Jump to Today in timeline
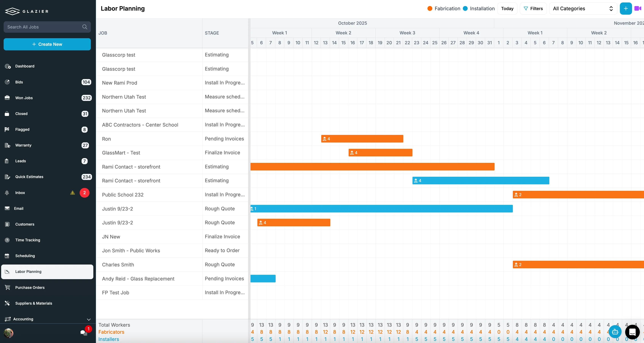The width and height of the screenshot is (644, 343). pos(507,9)
